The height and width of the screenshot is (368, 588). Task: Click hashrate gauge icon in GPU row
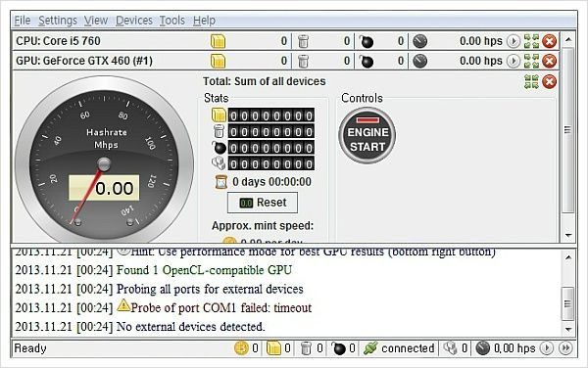[x=420, y=61]
